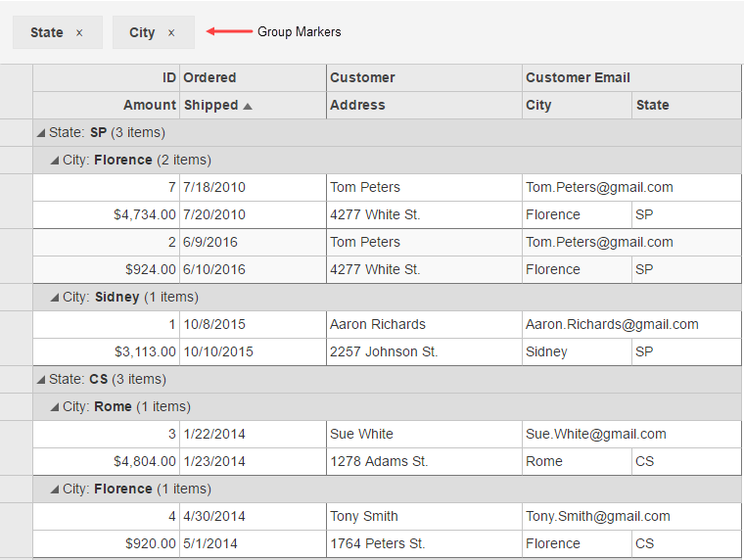The width and height of the screenshot is (744, 560).
Task: Click the Sue White customer cell
Action: coord(361,434)
